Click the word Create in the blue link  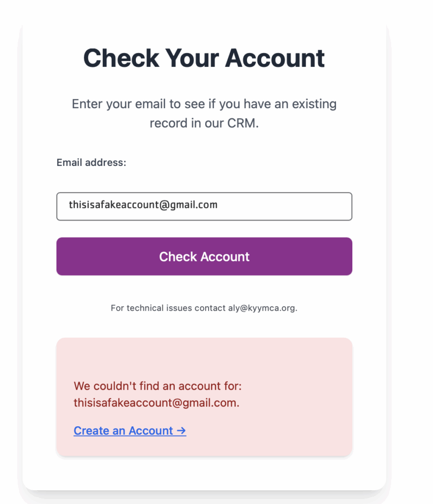coord(92,430)
